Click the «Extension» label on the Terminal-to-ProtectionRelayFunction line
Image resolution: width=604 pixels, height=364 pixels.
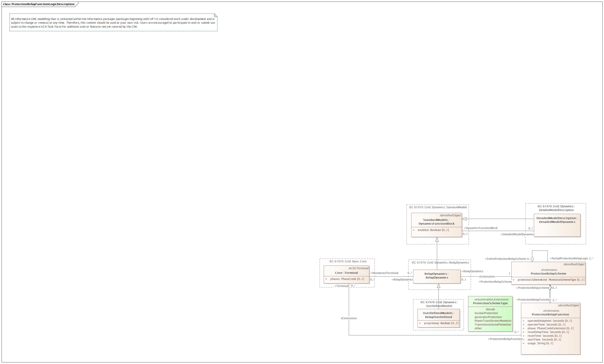click(349, 318)
